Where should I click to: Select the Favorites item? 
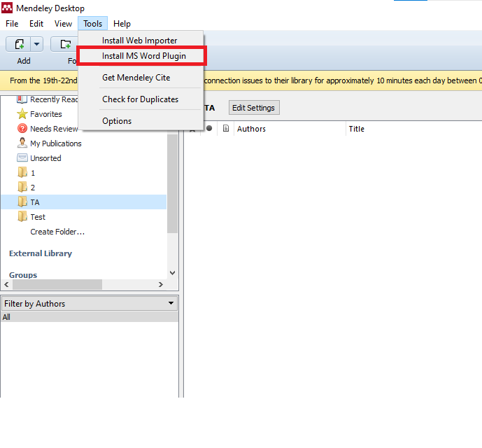click(x=46, y=114)
